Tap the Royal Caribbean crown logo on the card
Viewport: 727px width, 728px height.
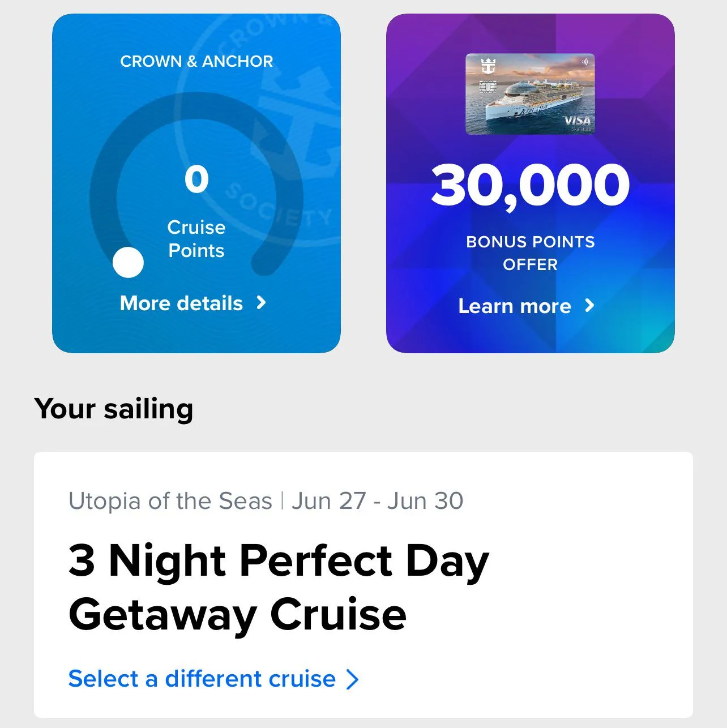tap(487, 66)
